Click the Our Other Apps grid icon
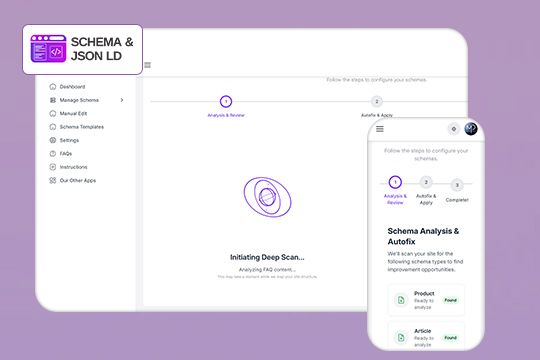Screen dimensions: 540x360 pos(53,180)
